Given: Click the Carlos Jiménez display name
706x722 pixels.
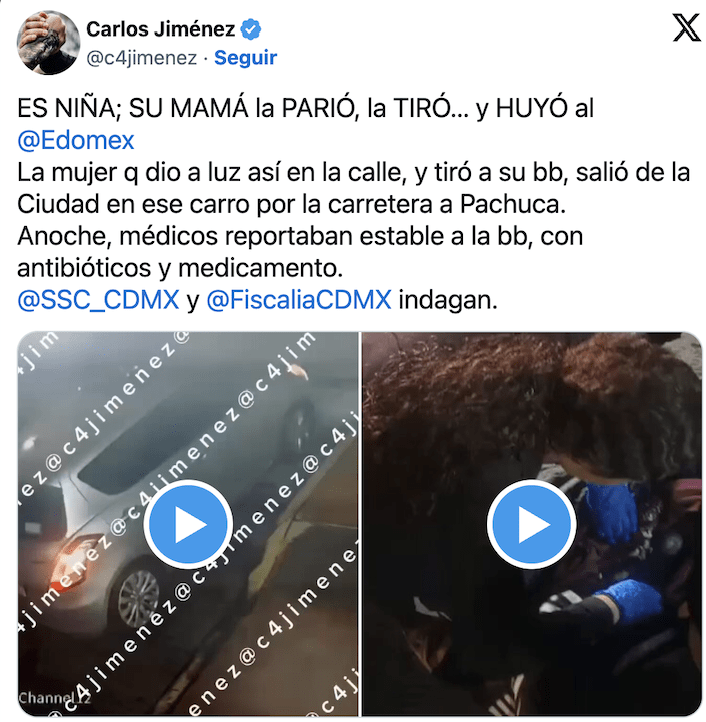Looking at the screenshot, I should pos(161,29).
